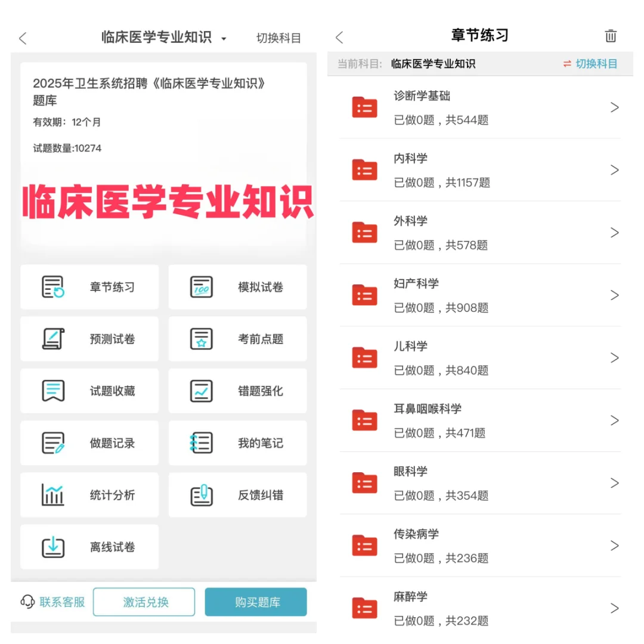The image size is (644, 644).
Task: Open 反馈纠错 (feedback correction) feature
Action: (x=237, y=495)
